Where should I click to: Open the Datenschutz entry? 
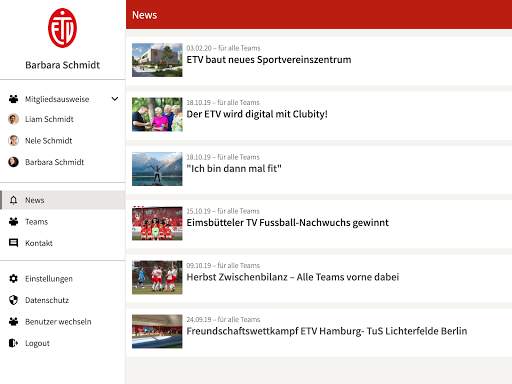47,300
